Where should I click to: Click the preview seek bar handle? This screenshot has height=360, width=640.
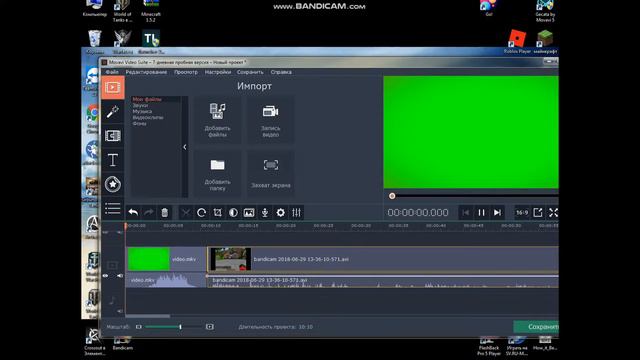(x=392, y=196)
